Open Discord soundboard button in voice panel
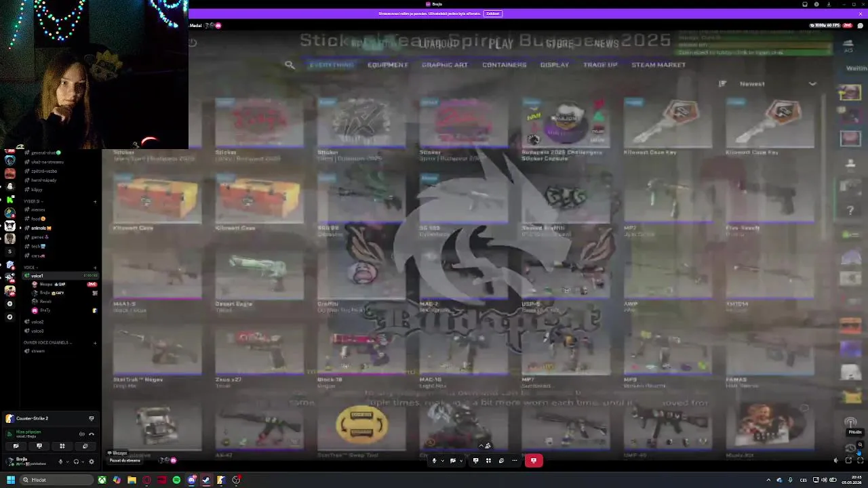The image size is (868, 488). [85, 446]
